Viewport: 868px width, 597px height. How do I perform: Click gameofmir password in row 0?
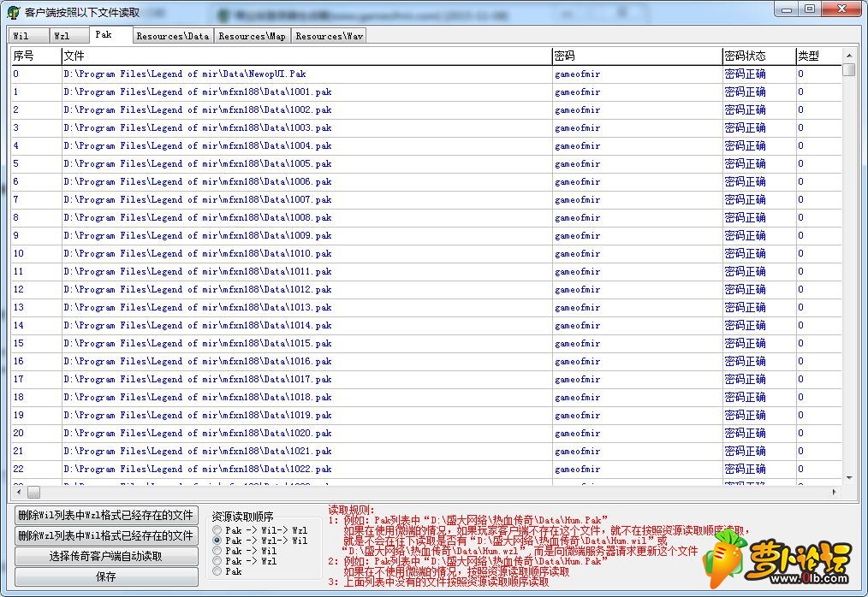click(577, 74)
